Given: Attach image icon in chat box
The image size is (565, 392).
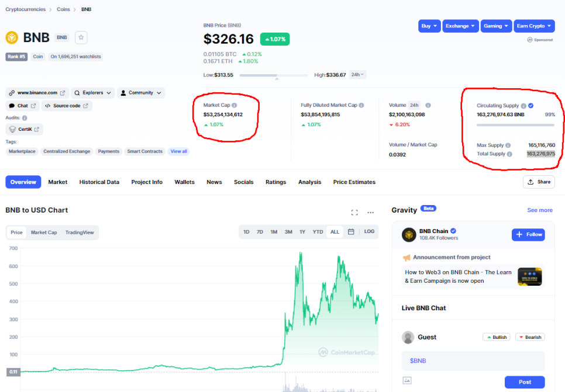Looking at the screenshot, I should (407, 380).
